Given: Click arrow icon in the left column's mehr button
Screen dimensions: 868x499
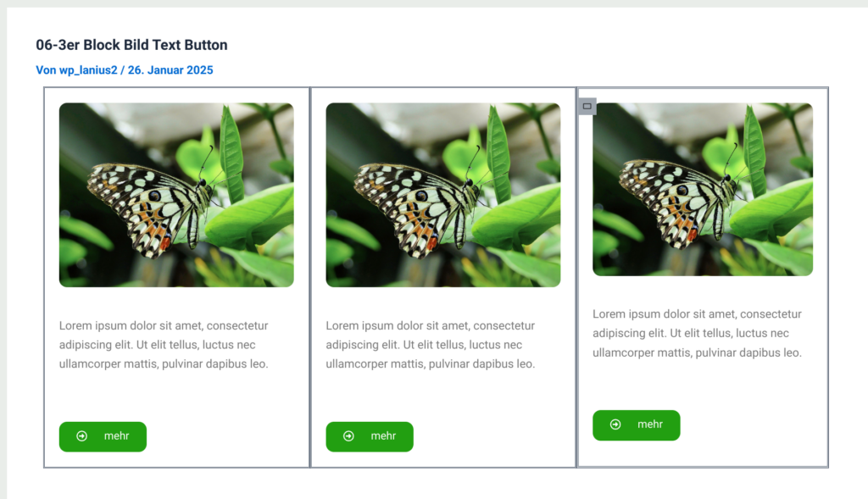Looking at the screenshot, I should click(x=82, y=436).
